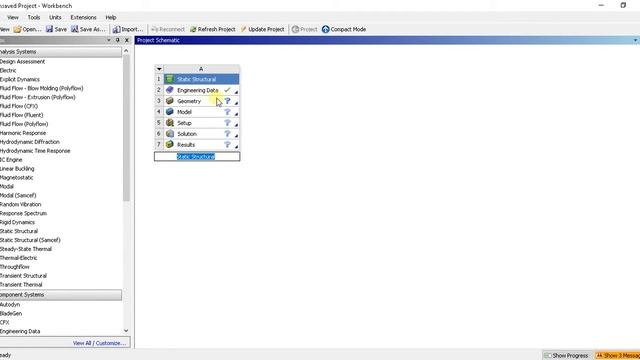The height and width of the screenshot is (360, 640).
Task: Click Show Messages button in status bar
Action: pos(617,356)
